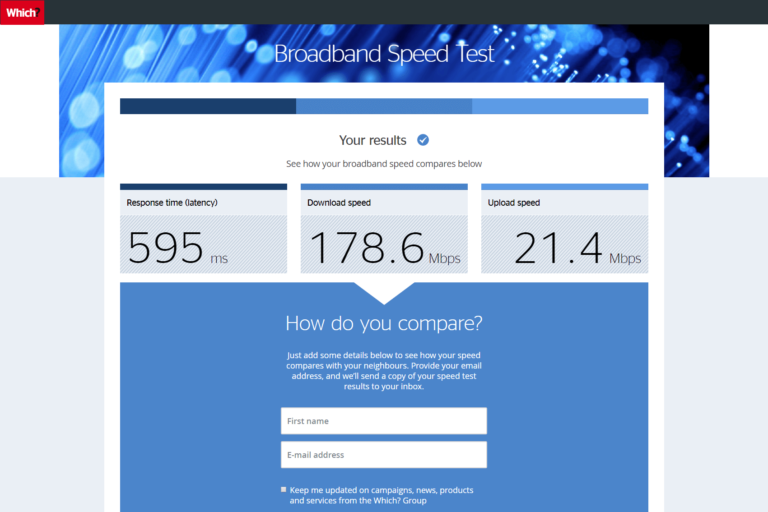
Task: Click the 595 ms latency result
Action: 178,249
